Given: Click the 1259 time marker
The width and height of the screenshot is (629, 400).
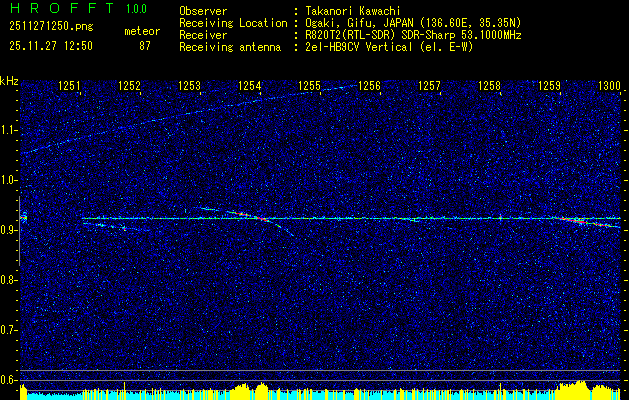Looking at the screenshot, I should 549,85.
